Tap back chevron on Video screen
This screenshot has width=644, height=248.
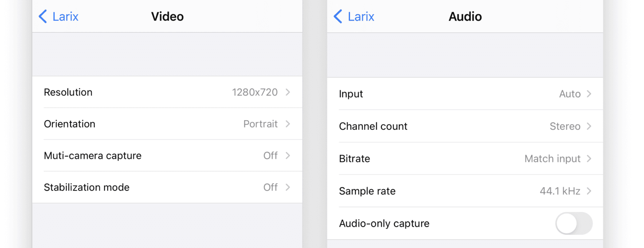point(43,17)
